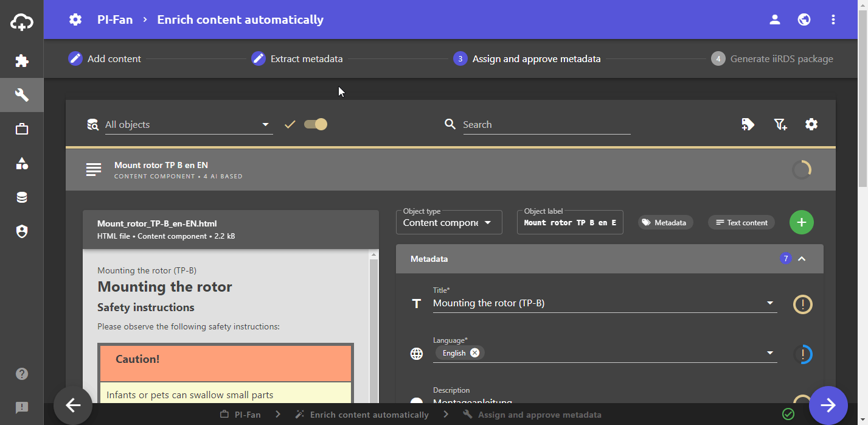Open the shield security sidebar icon
868x425 pixels.
pos(22,231)
